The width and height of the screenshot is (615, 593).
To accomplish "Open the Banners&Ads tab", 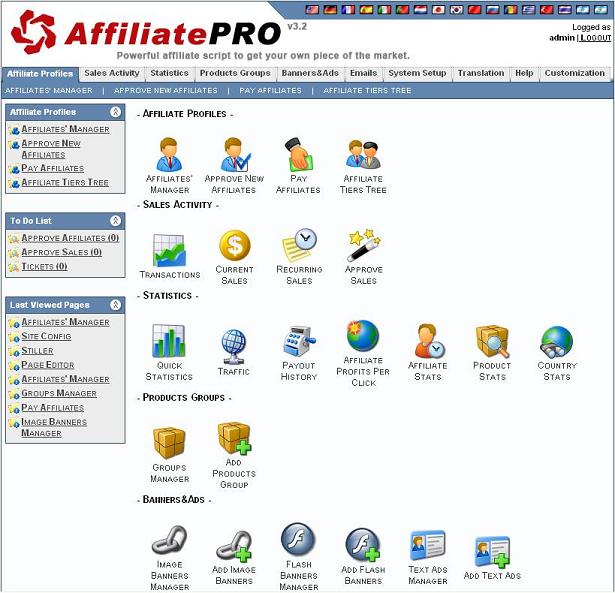I will coord(310,73).
